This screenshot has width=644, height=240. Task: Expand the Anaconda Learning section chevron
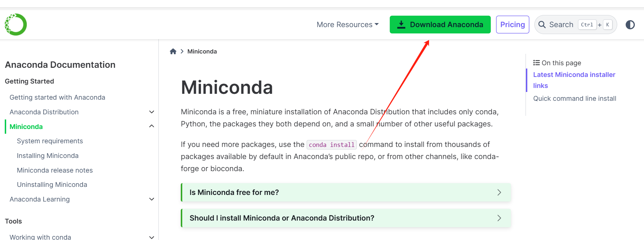click(x=151, y=199)
